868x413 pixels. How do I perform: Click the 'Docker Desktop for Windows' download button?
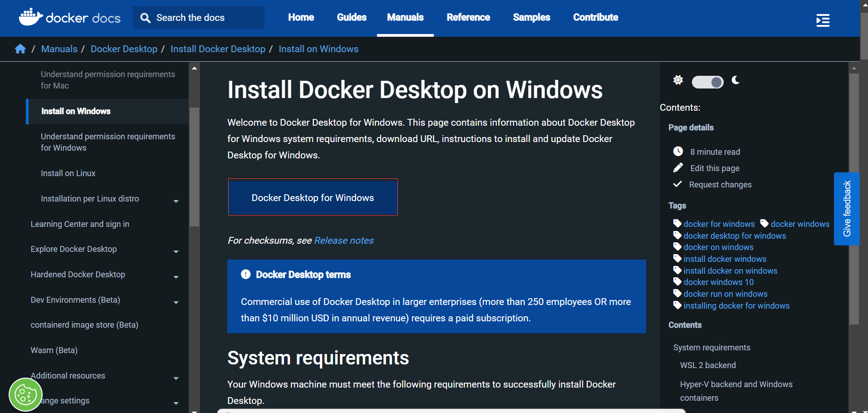[x=313, y=197]
